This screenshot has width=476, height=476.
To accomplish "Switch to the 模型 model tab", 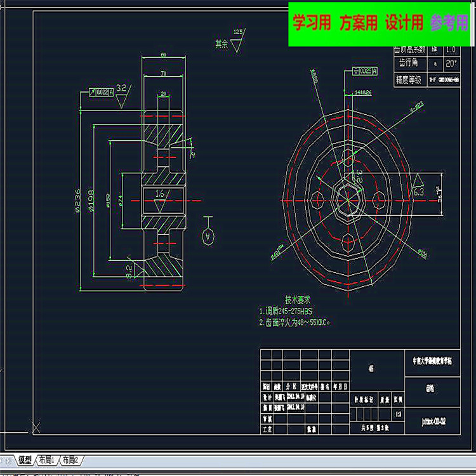I will tap(25, 460).
